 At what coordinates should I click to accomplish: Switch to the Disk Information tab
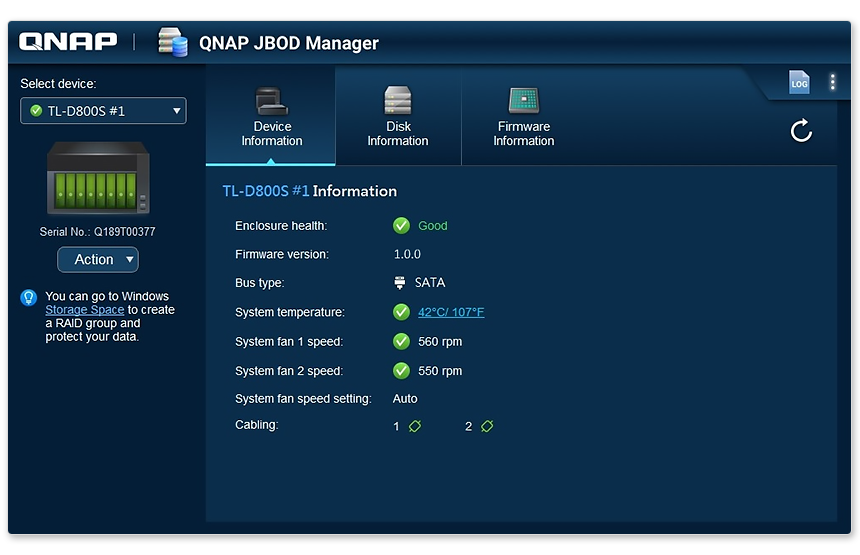pyautogui.click(x=397, y=118)
